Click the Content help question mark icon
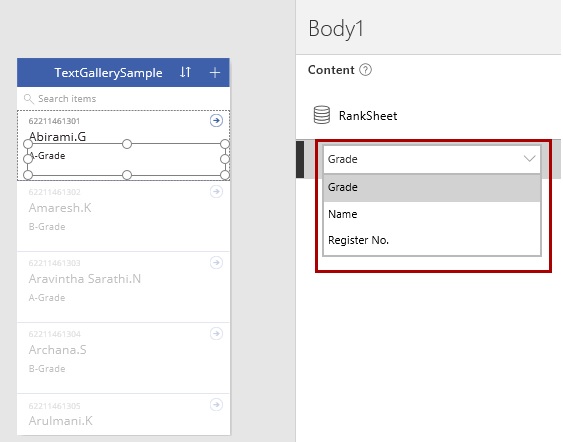The image size is (563, 442). coord(366,70)
